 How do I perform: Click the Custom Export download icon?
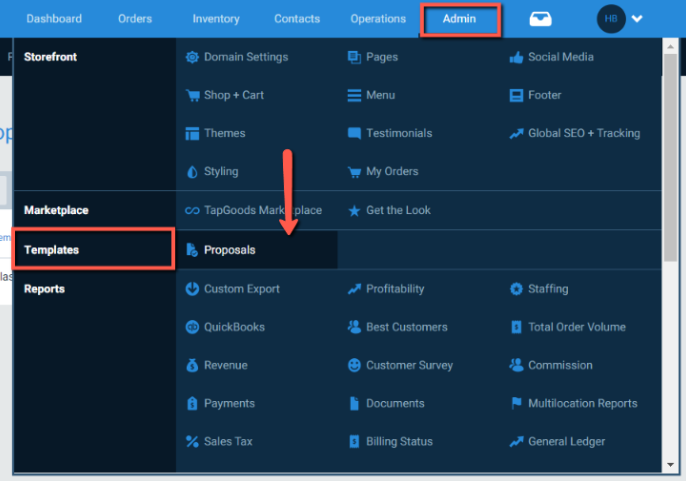[x=192, y=289]
